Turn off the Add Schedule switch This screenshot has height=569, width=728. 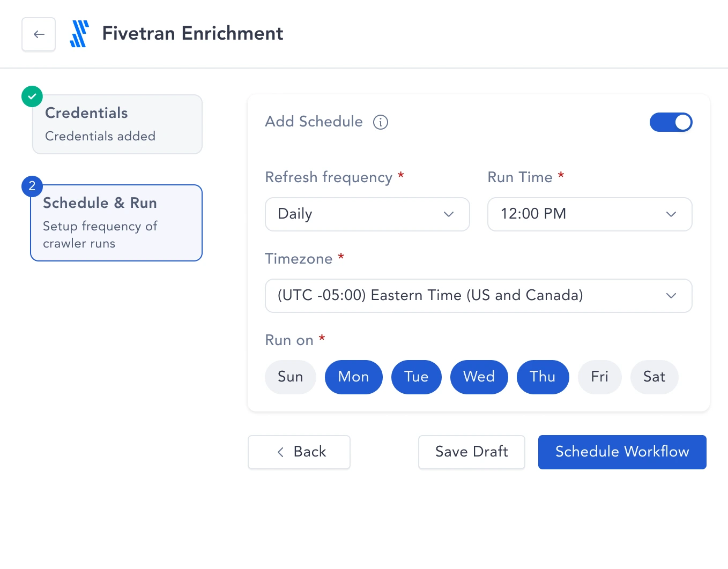[671, 122]
